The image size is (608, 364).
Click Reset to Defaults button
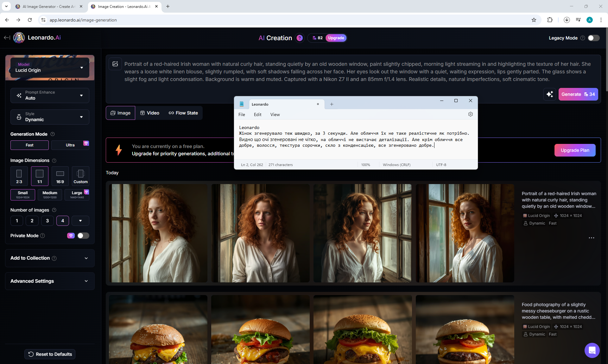click(50, 354)
